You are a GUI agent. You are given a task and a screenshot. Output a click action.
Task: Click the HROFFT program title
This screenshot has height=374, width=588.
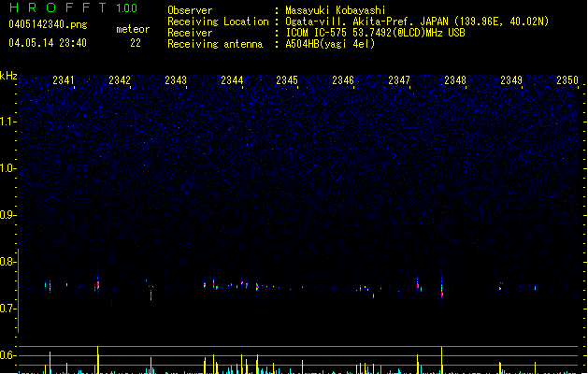coord(59,7)
